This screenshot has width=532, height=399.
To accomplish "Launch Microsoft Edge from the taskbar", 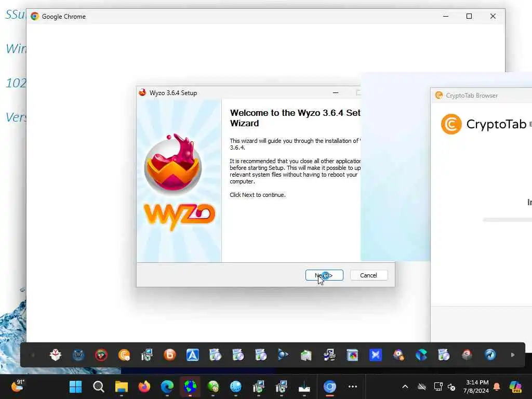I will 167,387.
